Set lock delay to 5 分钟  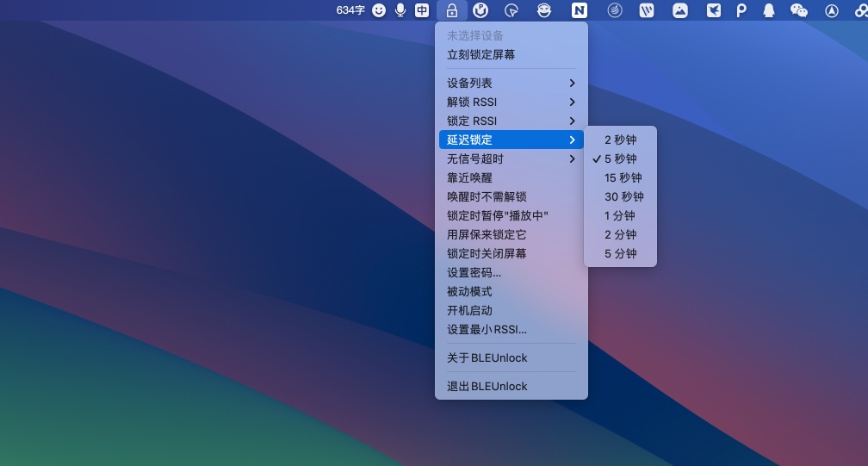[x=620, y=253]
